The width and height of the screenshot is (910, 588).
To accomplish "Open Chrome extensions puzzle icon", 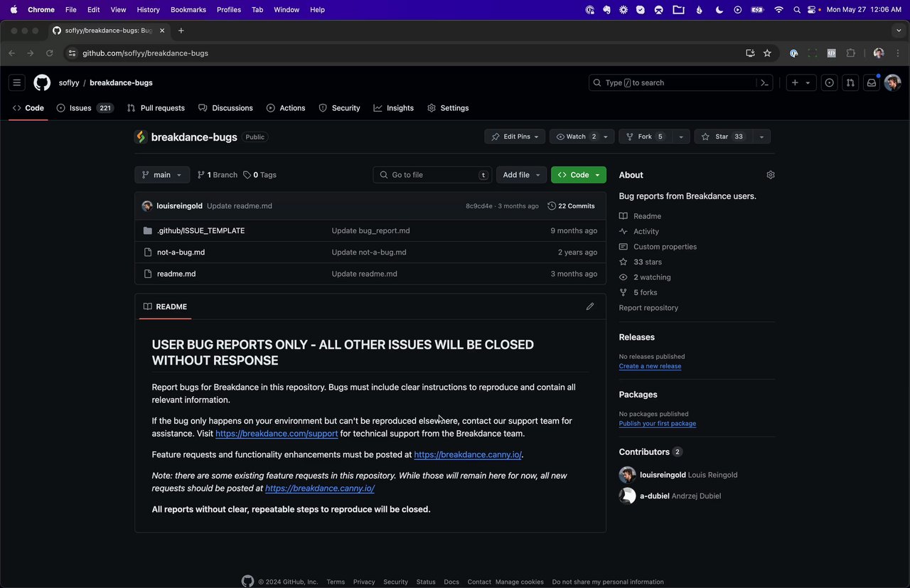I will (x=850, y=53).
